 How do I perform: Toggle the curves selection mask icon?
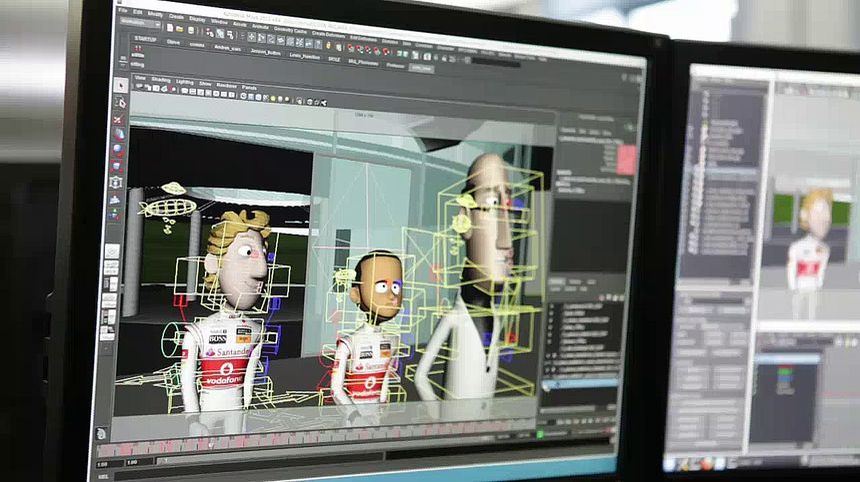[271, 39]
